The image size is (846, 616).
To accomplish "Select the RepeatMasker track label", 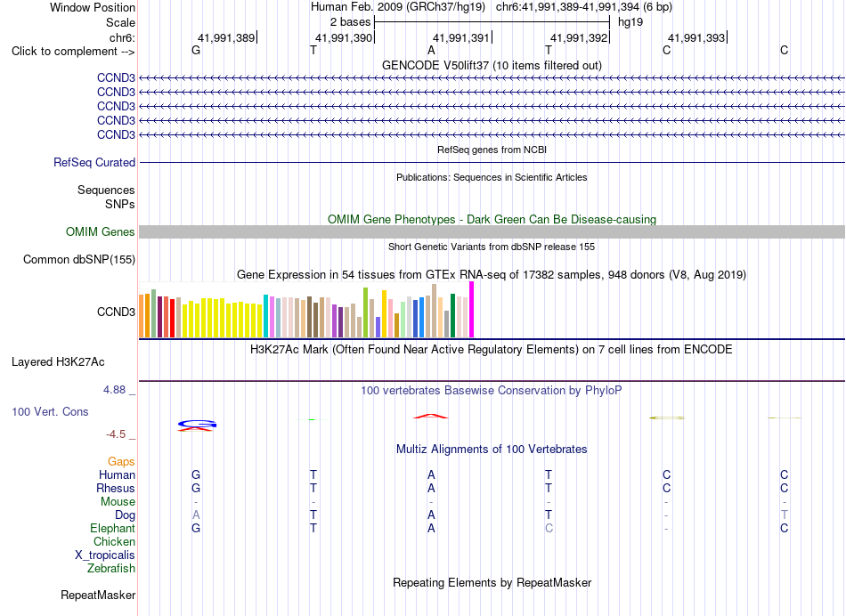I will coord(98,595).
